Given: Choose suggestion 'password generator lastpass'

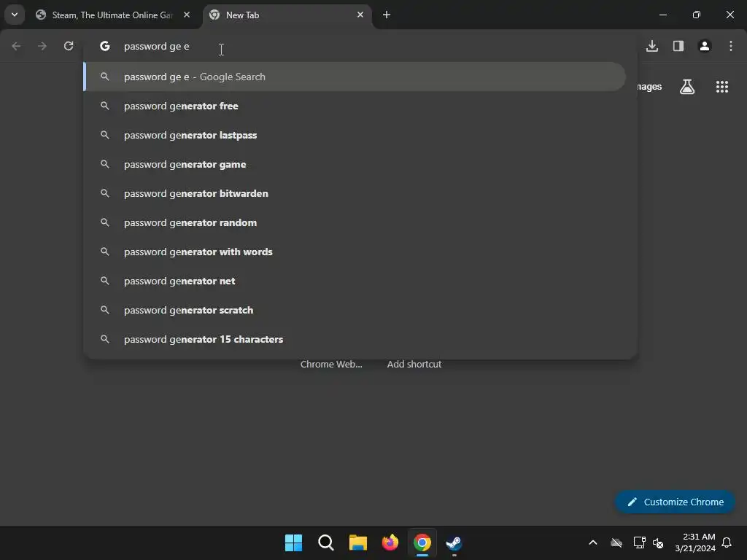Looking at the screenshot, I should pyautogui.click(x=355, y=135).
